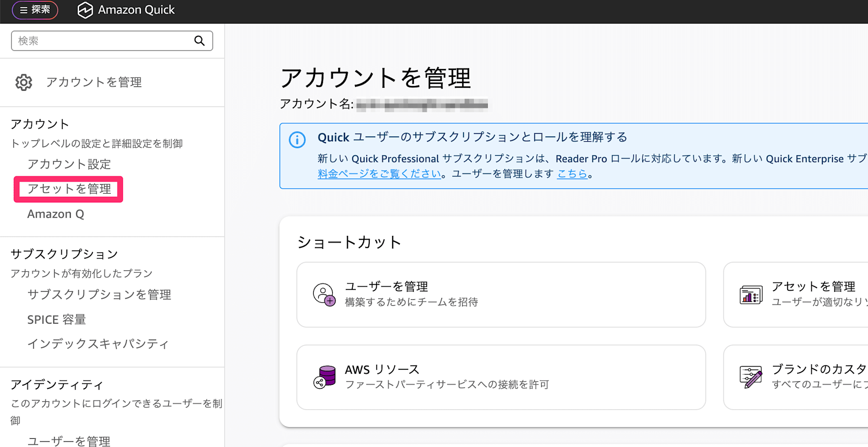Click the pencil customization icon on ブランド card
This screenshot has width=868, height=447.
click(751, 377)
